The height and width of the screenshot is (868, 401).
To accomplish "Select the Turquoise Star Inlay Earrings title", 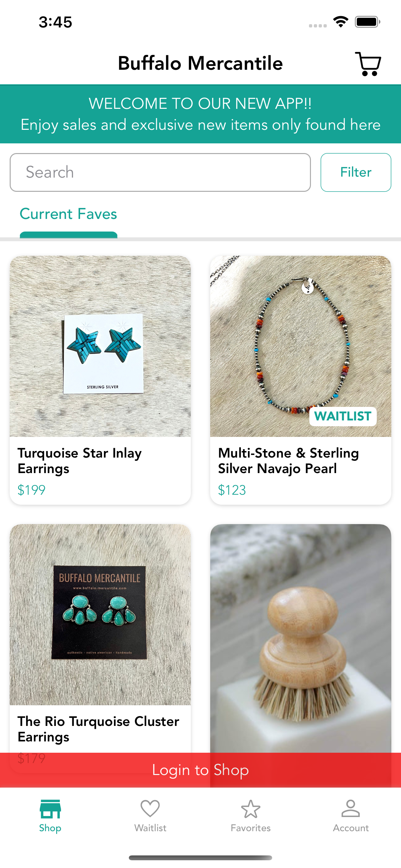I will pos(79,460).
